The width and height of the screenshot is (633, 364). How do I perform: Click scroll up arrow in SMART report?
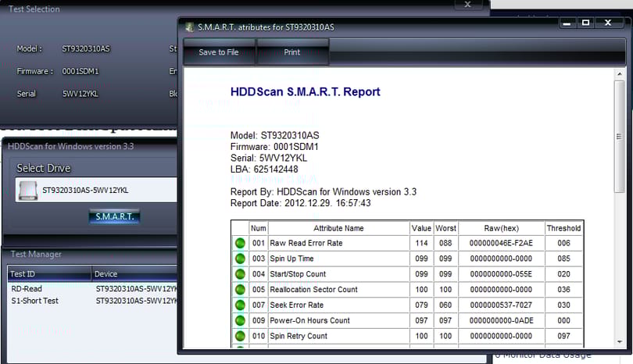(619, 74)
